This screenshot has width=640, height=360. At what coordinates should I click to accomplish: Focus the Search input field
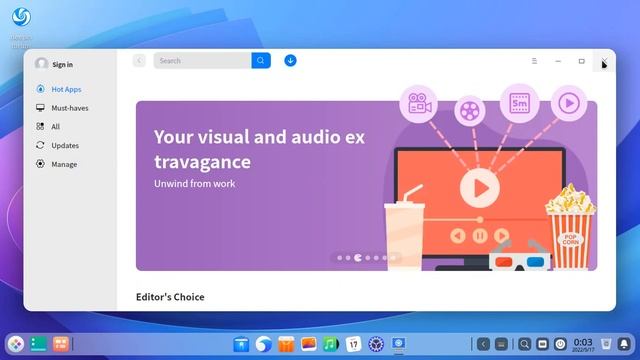point(202,61)
